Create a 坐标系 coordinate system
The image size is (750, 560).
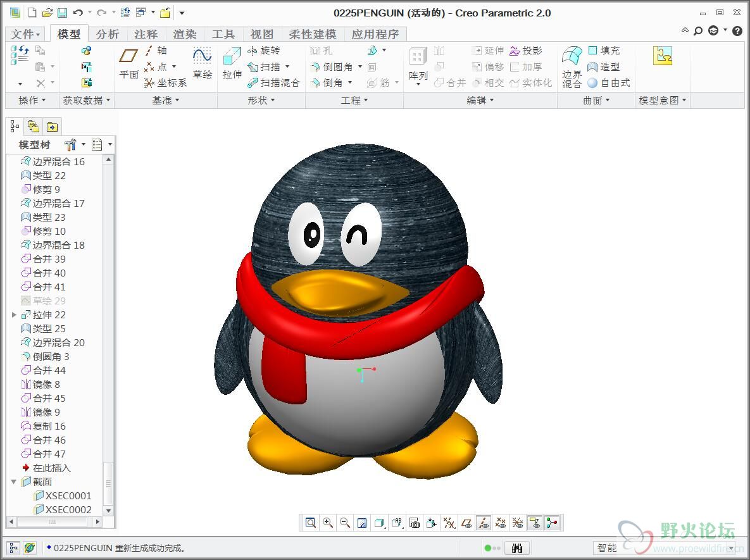[x=165, y=83]
